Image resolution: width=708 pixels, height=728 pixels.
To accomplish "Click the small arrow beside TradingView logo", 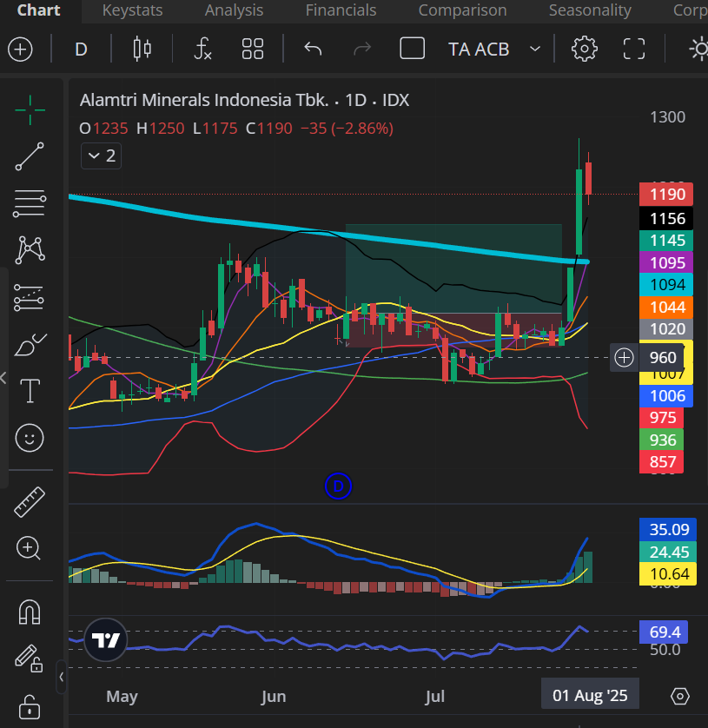I will coord(62,678).
